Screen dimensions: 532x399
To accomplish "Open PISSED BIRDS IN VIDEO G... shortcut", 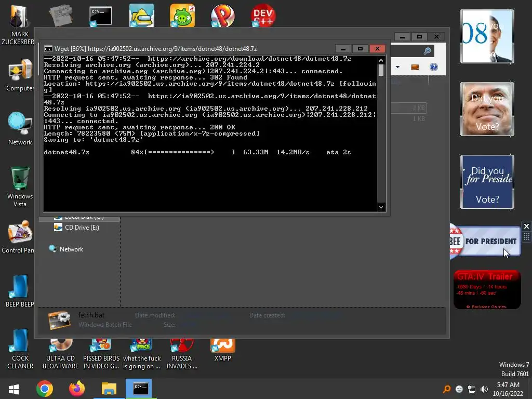I will (x=101, y=354).
